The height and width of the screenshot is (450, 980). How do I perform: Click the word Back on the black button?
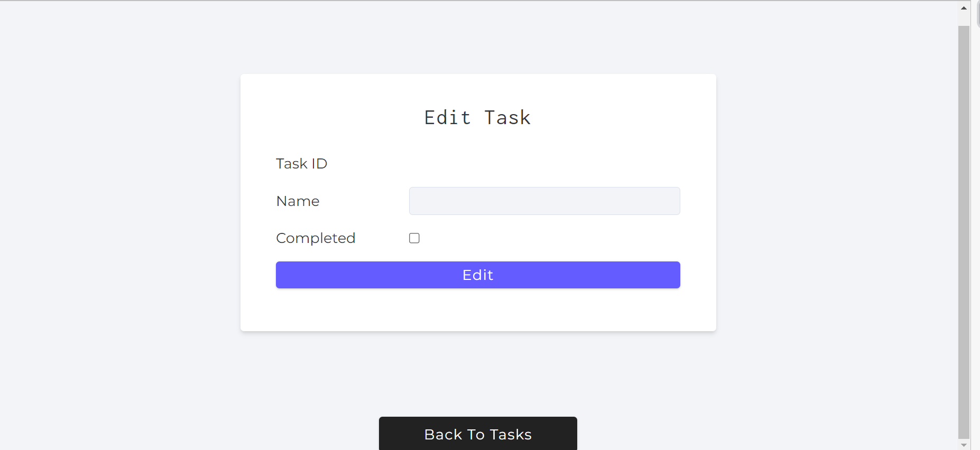443,434
